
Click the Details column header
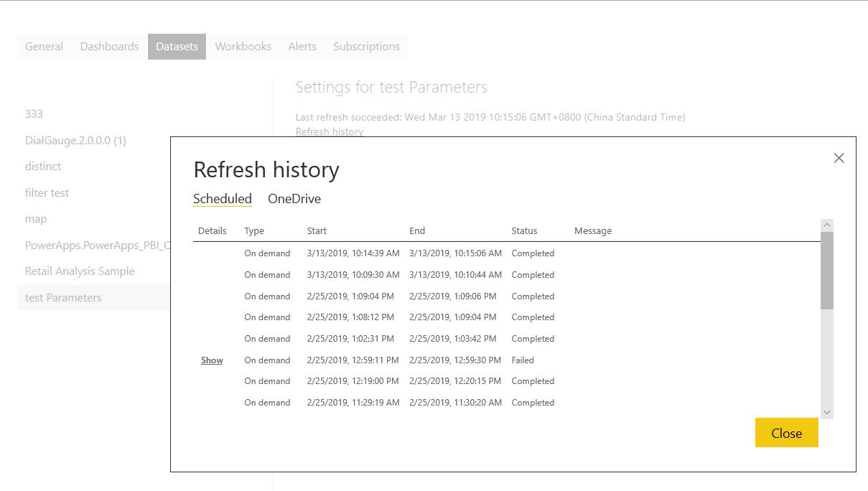[213, 230]
